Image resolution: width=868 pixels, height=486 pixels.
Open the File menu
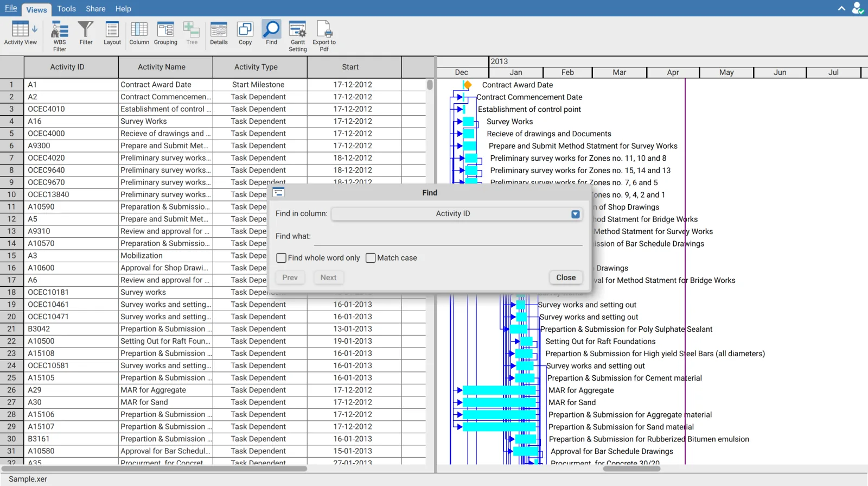tap(11, 8)
